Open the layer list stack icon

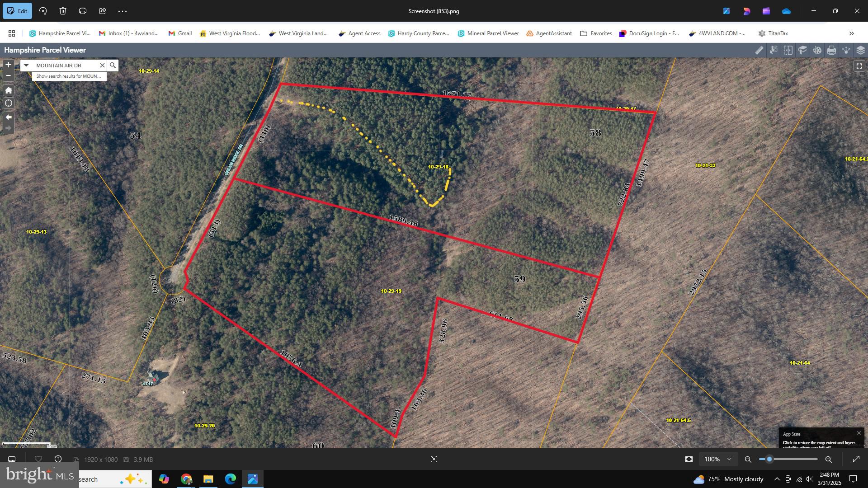click(860, 50)
